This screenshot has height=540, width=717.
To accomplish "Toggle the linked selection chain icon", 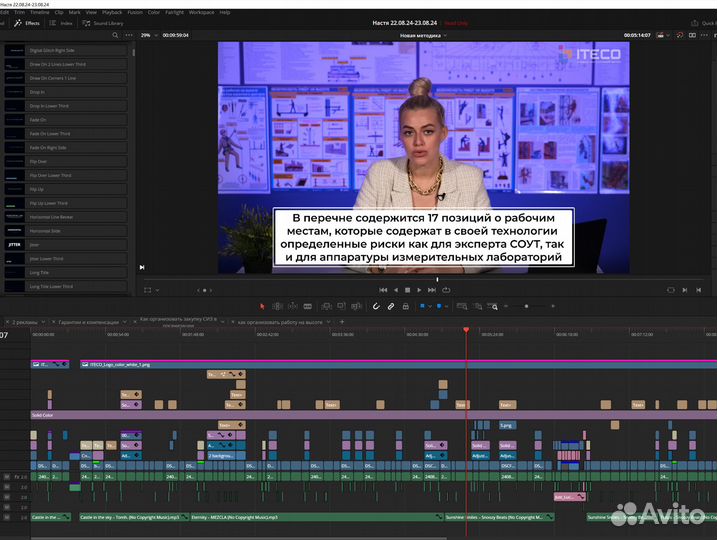I will (391, 306).
